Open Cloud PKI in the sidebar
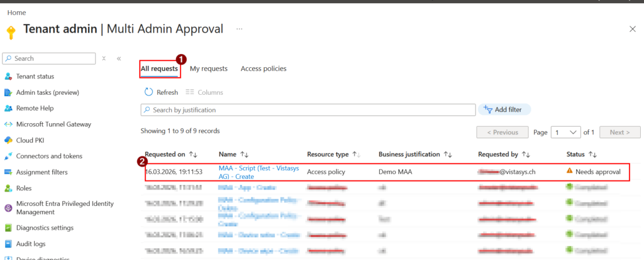 (x=30, y=140)
